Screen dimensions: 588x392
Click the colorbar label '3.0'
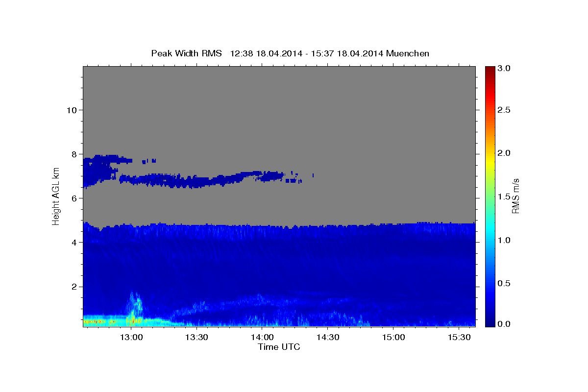point(504,68)
